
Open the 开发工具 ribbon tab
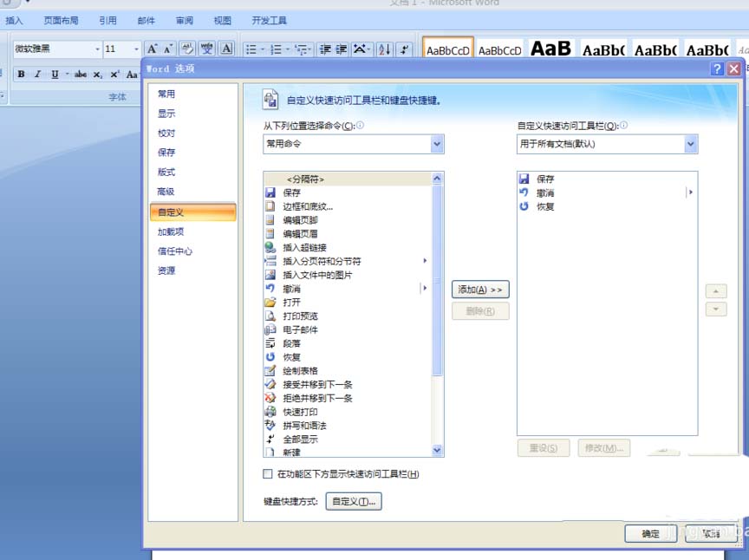(x=270, y=21)
